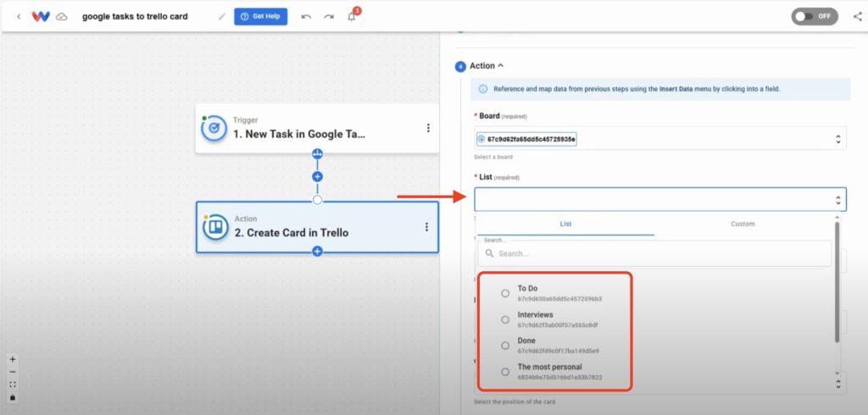Viewport: 868px width, 415px height.
Task: Add a step between trigger and action
Action: 317,176
